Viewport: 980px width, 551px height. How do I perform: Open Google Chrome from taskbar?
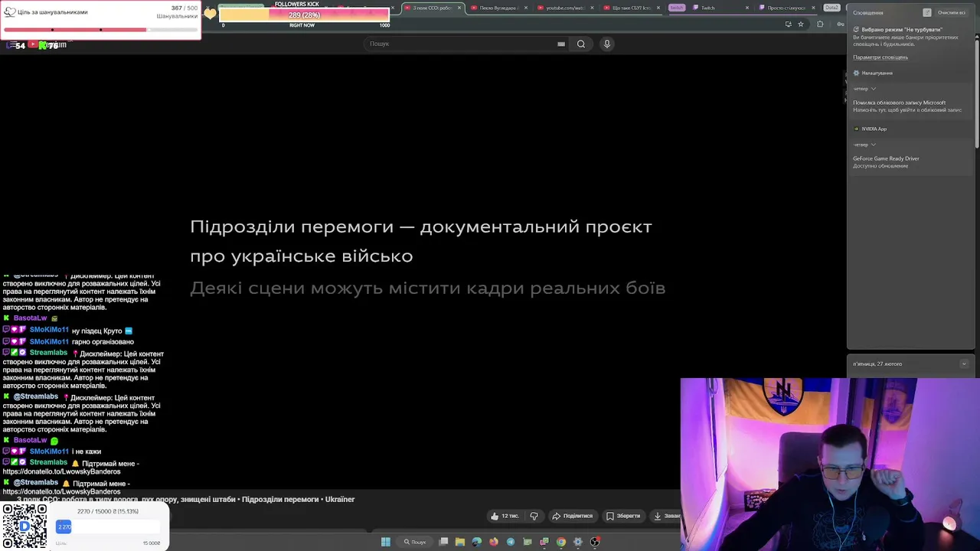point(561,542)
